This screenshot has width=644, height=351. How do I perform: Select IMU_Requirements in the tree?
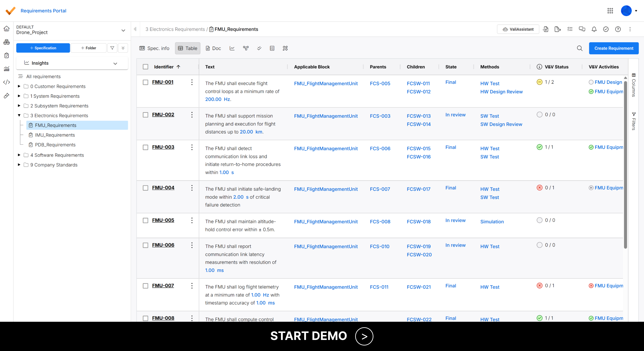[x=55, y=135]
